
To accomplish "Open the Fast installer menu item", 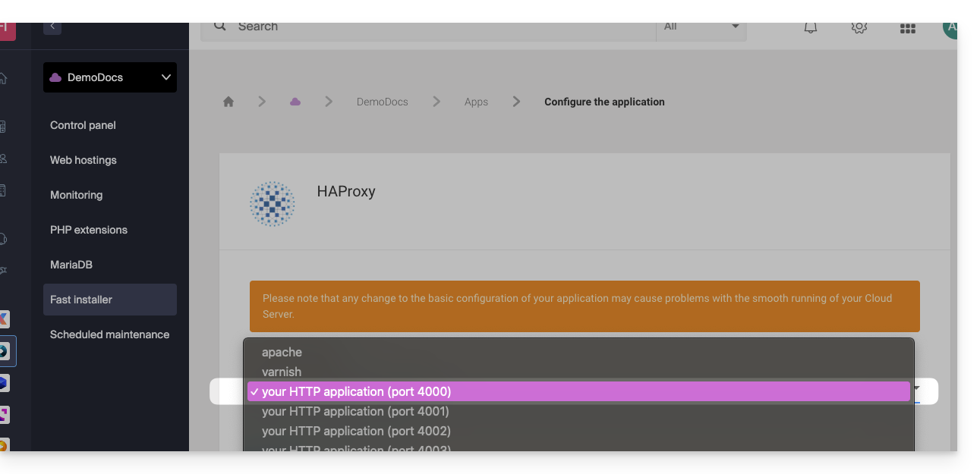I will pos(81,300).
